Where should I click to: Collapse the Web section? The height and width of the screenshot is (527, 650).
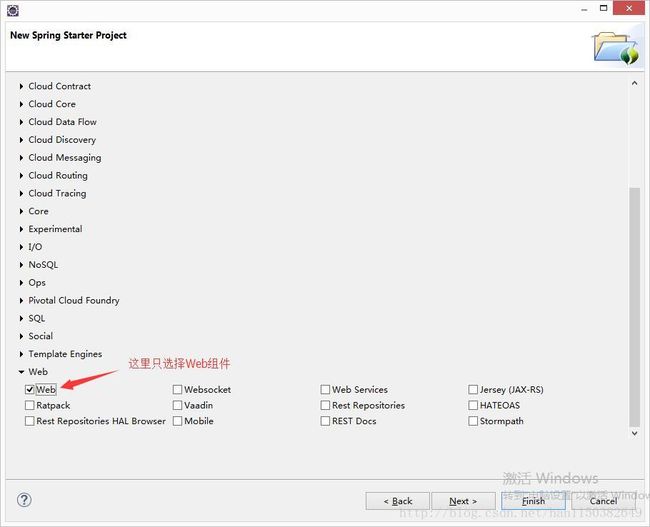tap(21, 372)
